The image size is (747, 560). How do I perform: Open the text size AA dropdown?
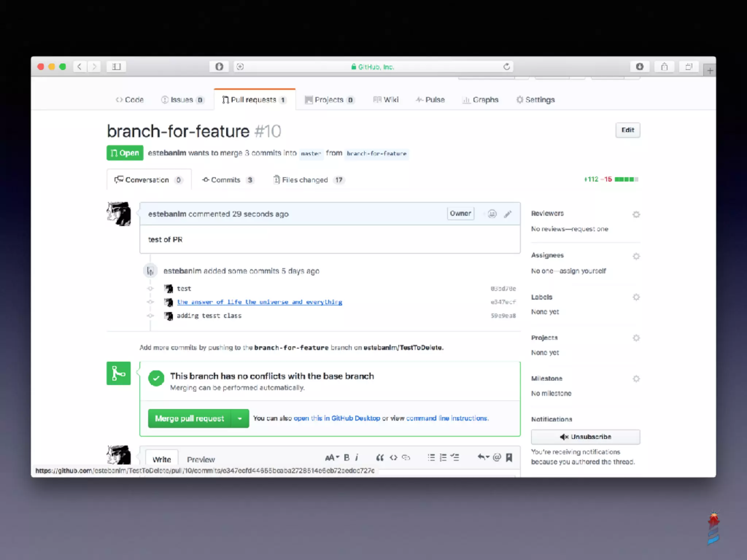coord(332,458)
